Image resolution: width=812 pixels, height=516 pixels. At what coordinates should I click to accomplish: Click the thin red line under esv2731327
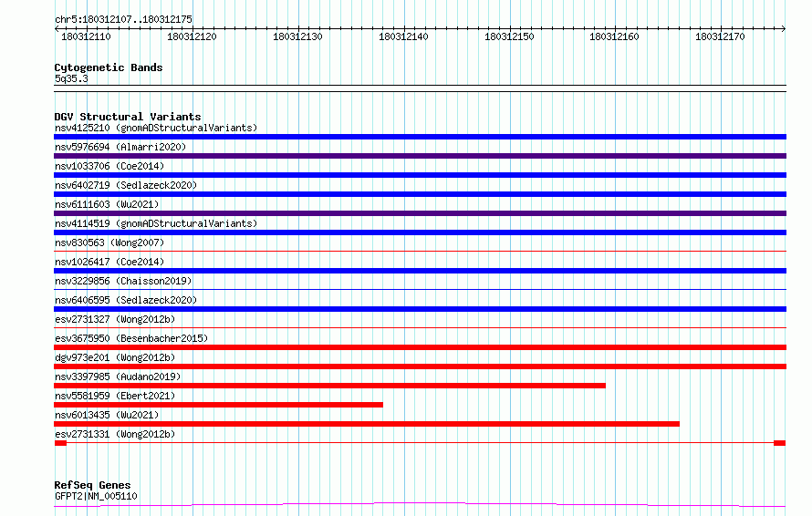coord(420,328)
